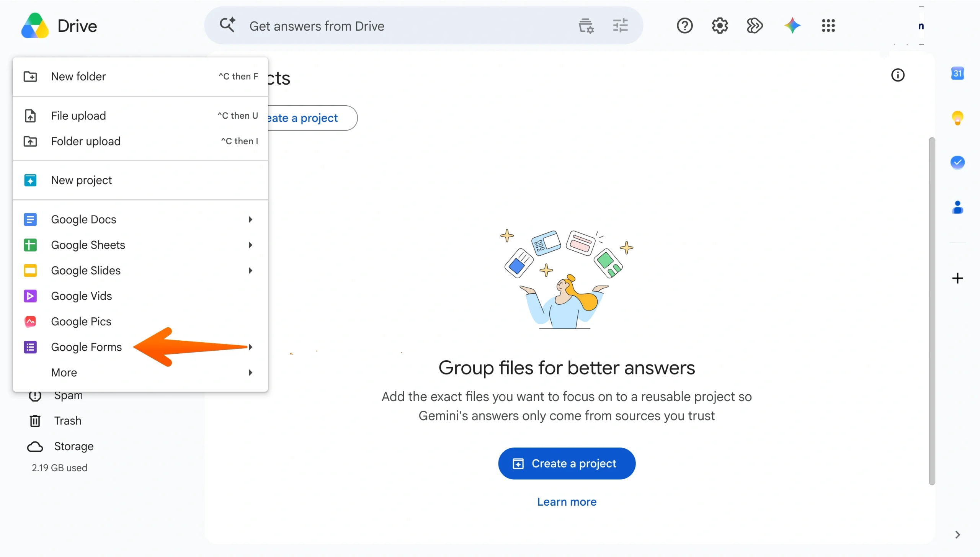Click the Gemini search icon in search bar
The height and width of the screenshot is (557, 980).
[227, 25]
